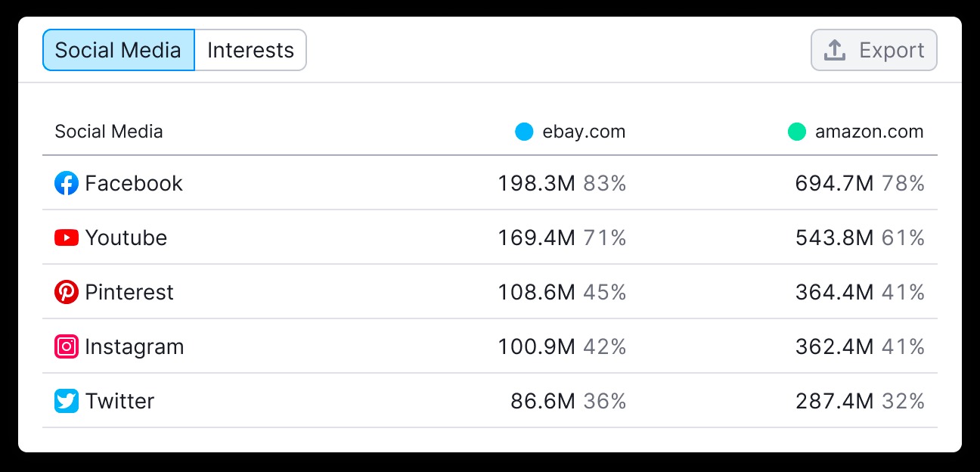Image resolution: width=980 pixels, height=472 pixels.
Task: Click the Instagram camera icon
Action: click(67, 346)
